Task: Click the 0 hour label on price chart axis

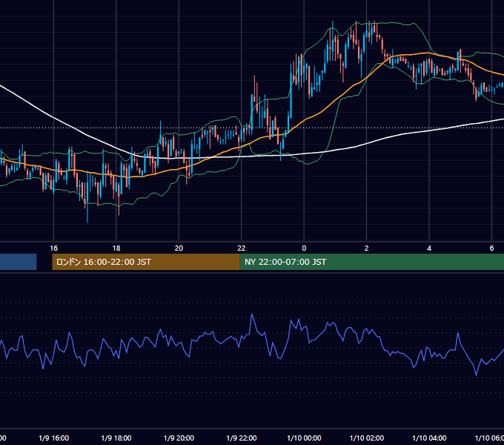Action: pyautogui.click(x=304, y=248)
